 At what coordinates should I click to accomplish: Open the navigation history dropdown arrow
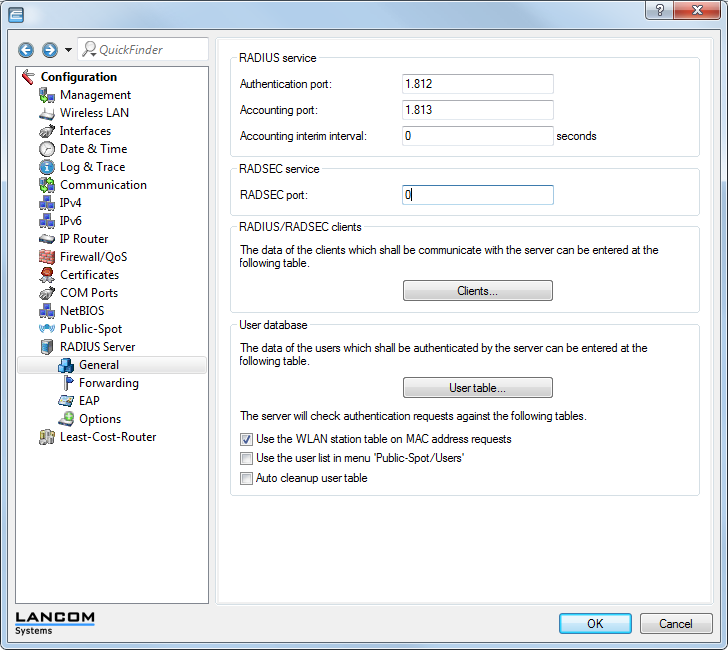(68, 50)
